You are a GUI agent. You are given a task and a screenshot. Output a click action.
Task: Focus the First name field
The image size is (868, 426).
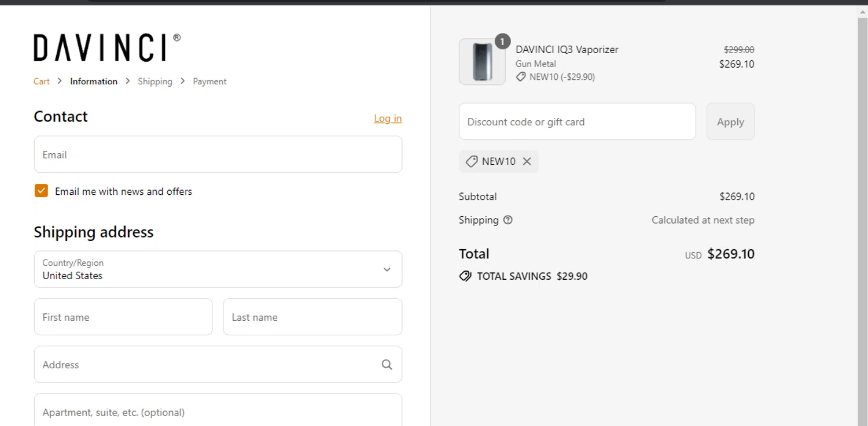coord(123,317)
